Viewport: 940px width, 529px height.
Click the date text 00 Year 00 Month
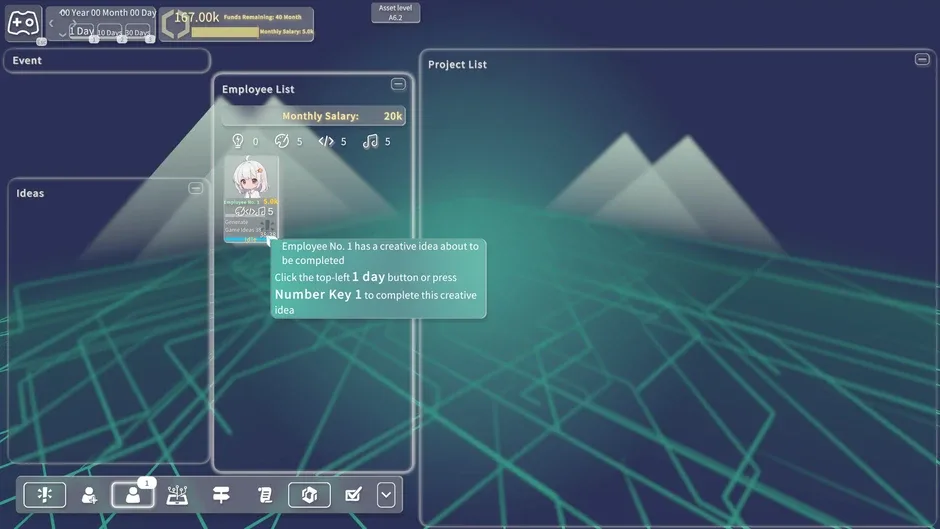tap(108, 13)
